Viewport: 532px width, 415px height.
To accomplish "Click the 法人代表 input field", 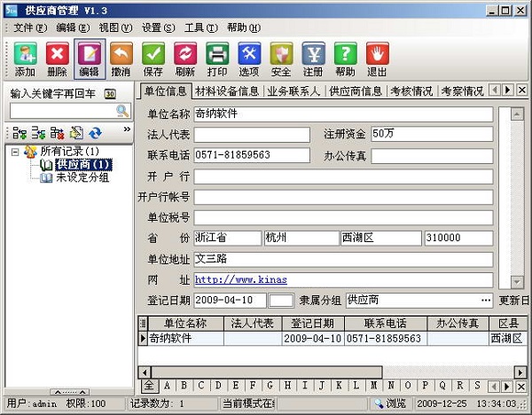I will click(x=252, y=135).
